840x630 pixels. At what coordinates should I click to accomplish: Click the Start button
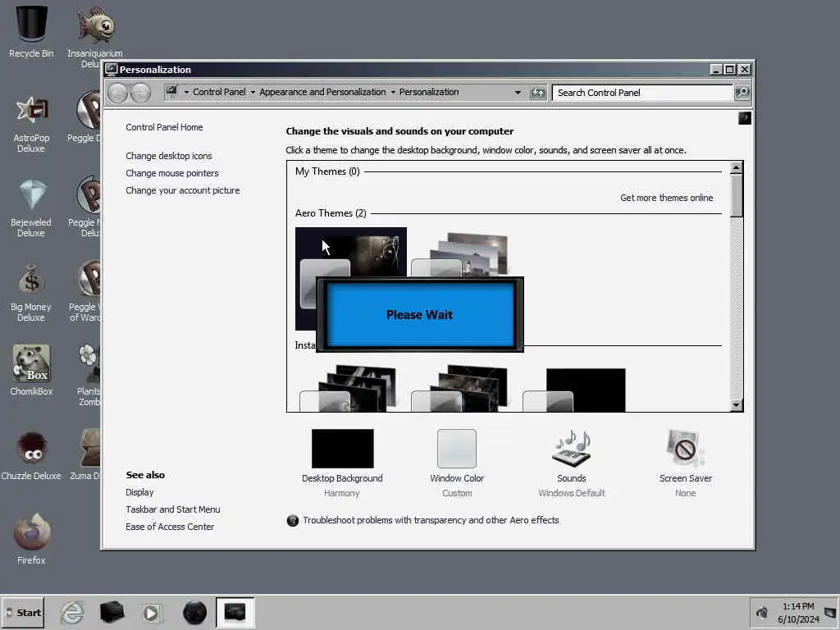click(x=23, y=612)
